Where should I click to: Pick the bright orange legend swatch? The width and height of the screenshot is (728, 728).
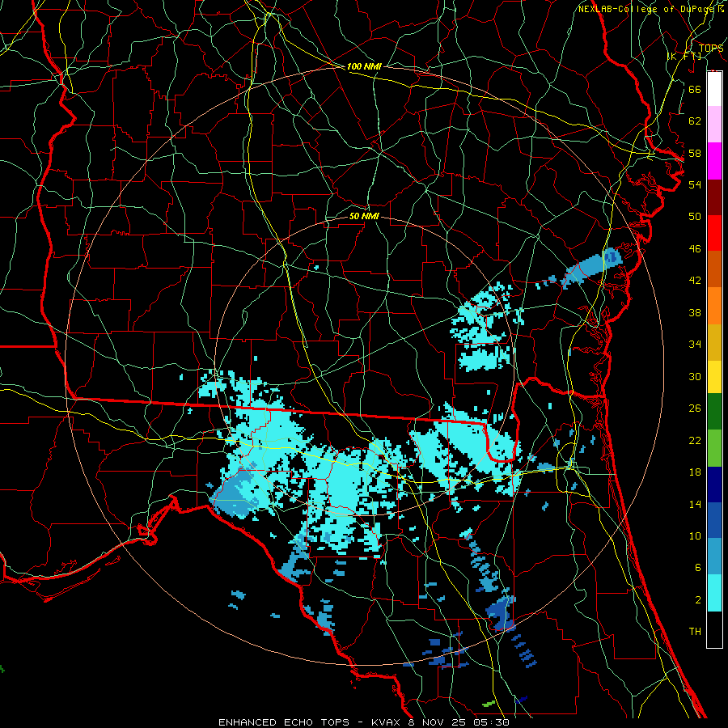point(714,306)
